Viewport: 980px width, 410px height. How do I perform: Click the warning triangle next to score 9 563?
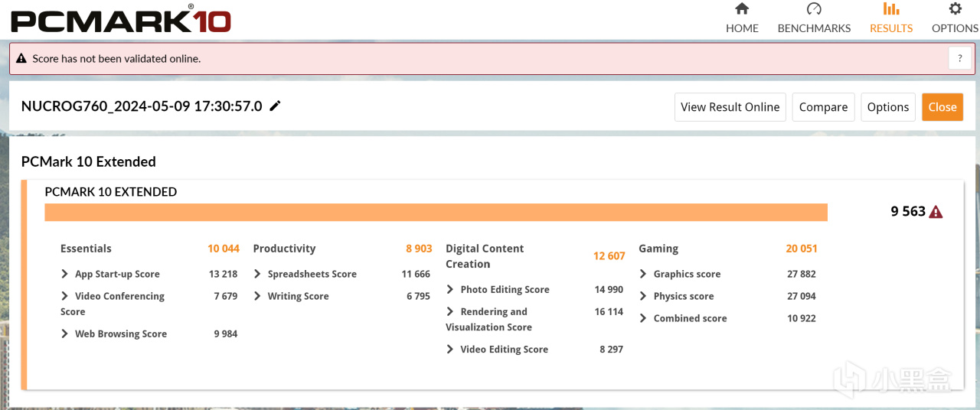tap(936, 212)
